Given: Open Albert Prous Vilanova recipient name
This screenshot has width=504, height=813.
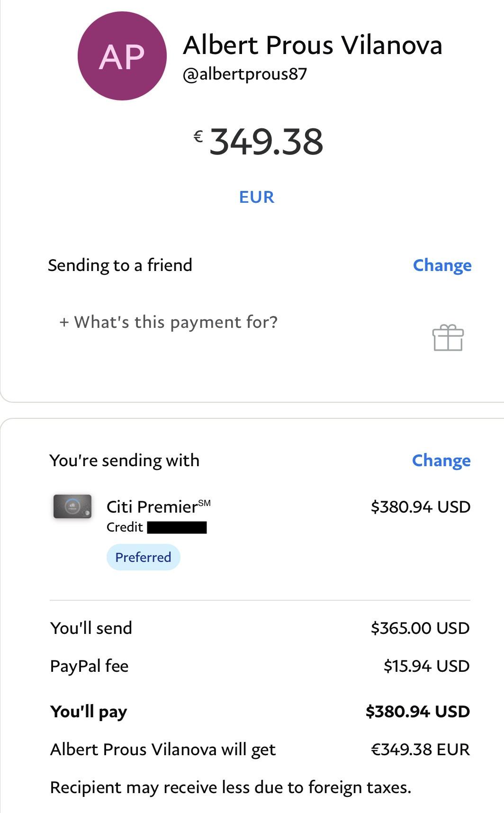Looking at the screenshot, I should click(313, 45).
